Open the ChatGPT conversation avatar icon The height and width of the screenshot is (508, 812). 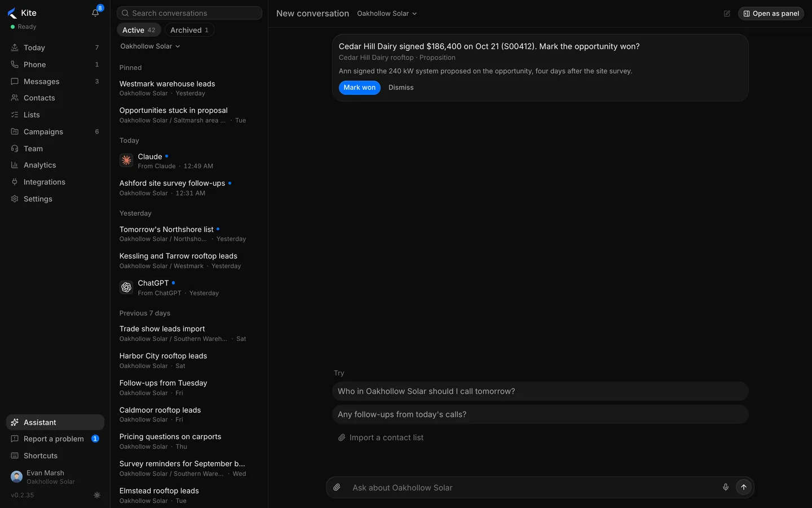pos(126,287)
